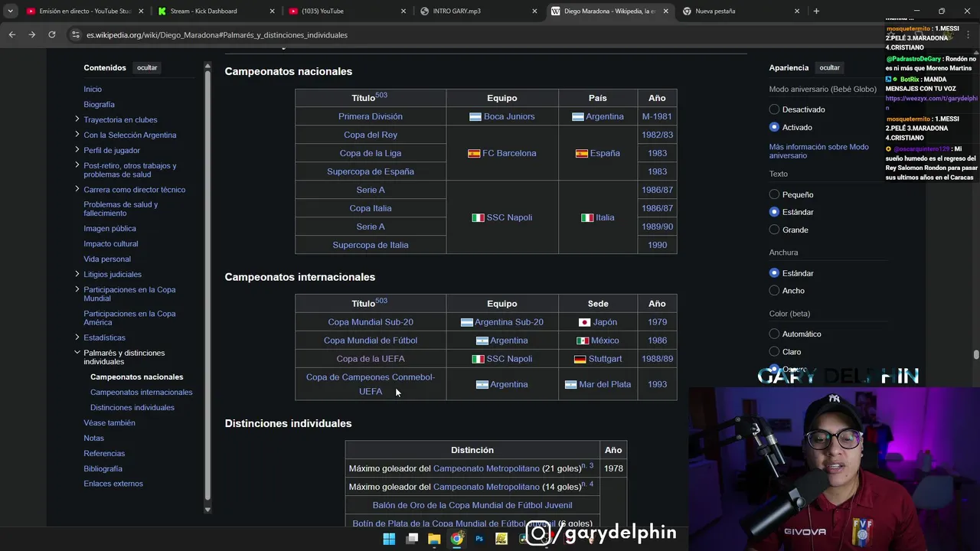Screen dimensions: 980x551
Task: Expand Trayectoria en clubes section
Action: point(77,119)
